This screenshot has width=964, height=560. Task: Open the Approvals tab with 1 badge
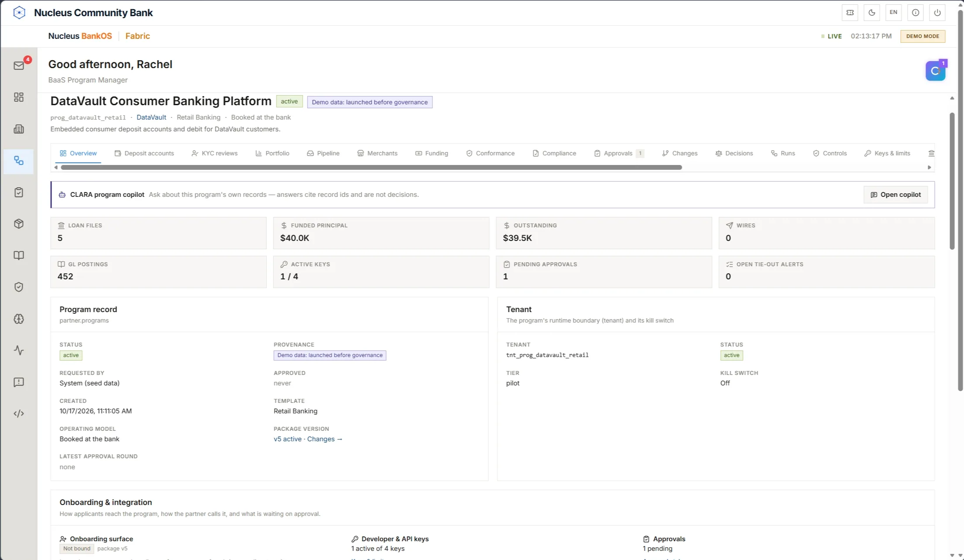(619, 153)
